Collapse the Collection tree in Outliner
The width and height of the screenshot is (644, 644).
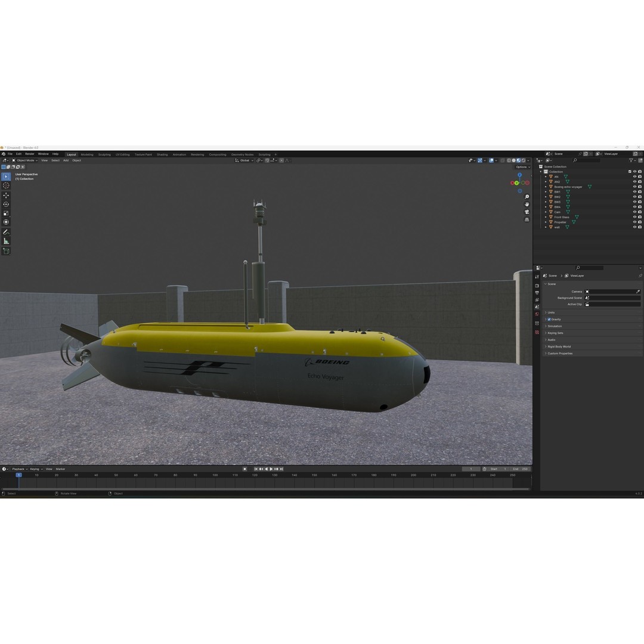(x=540, y=172)
